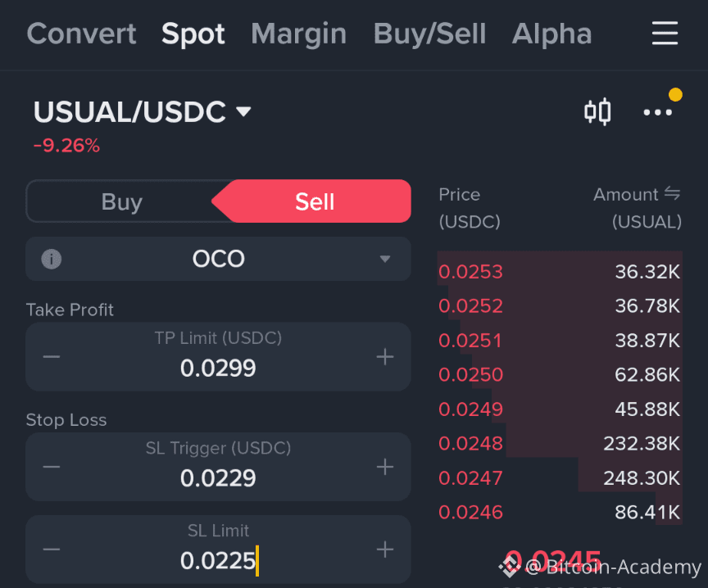Switch to the Margin tab
Image resolution: width=708 pixels, height=588 pixels.
pos(298,34)
